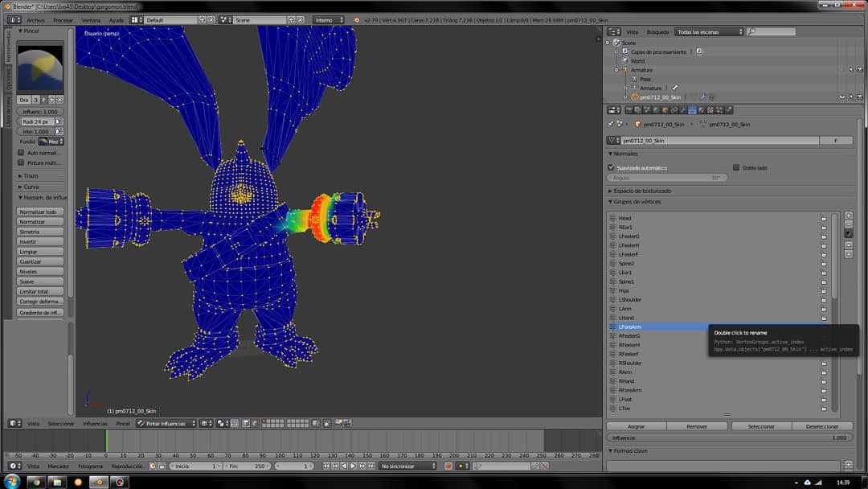
Task: Open the Pintar Influencias mode dropdown
Action: tap(166, 423)
